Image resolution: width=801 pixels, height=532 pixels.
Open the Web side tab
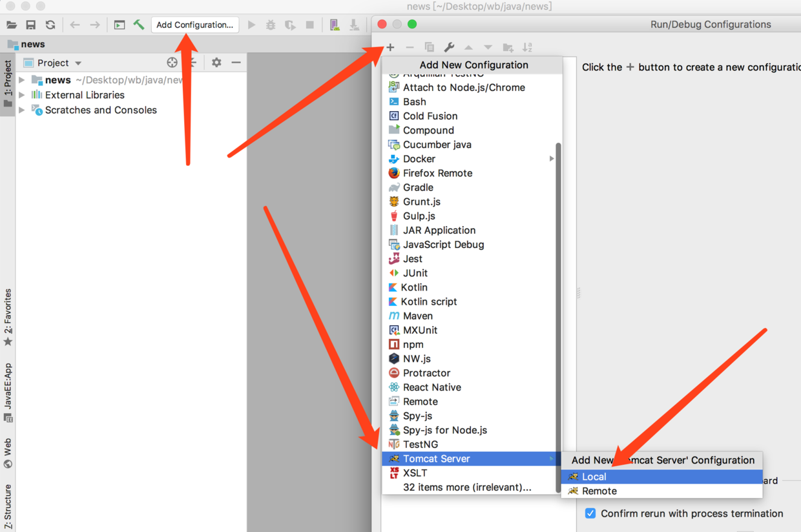(x=8, y=453)
